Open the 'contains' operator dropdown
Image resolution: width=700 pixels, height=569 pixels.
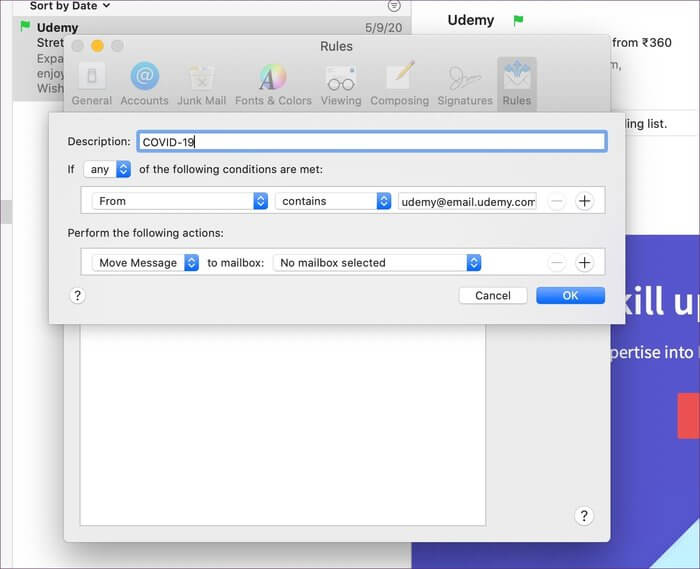click(x=333, y=201)
